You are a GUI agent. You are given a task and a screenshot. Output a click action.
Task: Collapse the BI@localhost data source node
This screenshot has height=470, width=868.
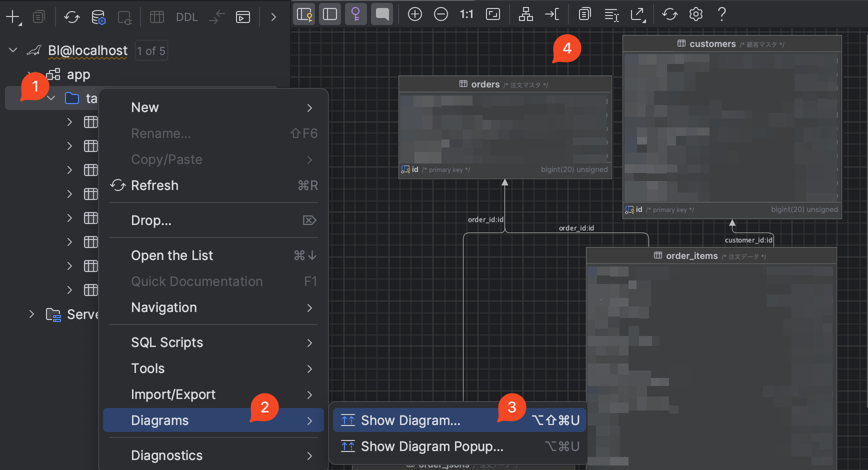13,50
